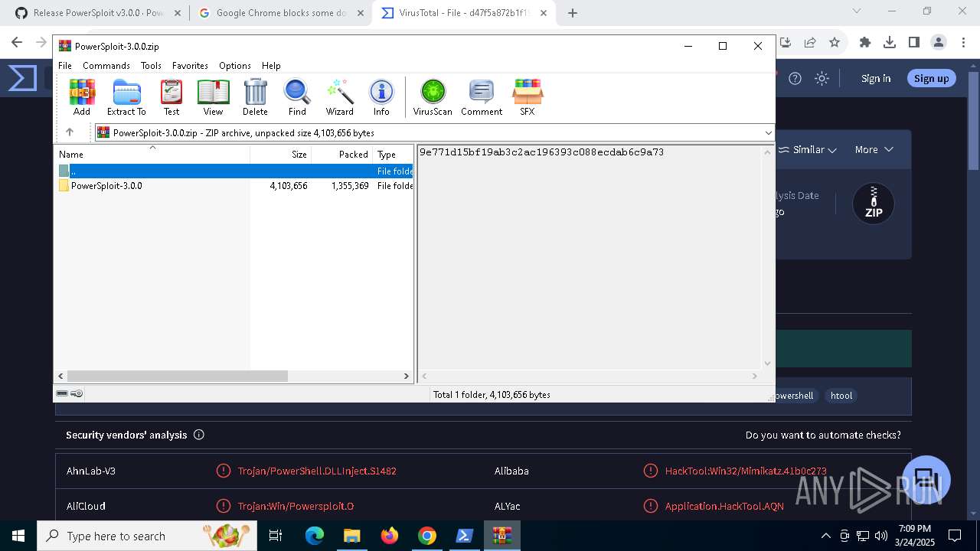Open the Help menu
This screenshot has width=980, height=551.
[x=271, y=66]
